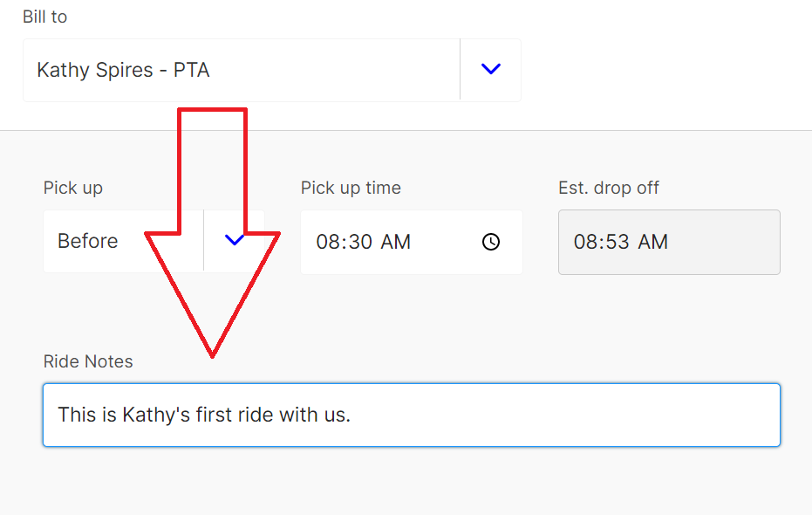Click the "Pick up" field label
The width and height of the screenshot is (812, 515).
pos(73,188)
